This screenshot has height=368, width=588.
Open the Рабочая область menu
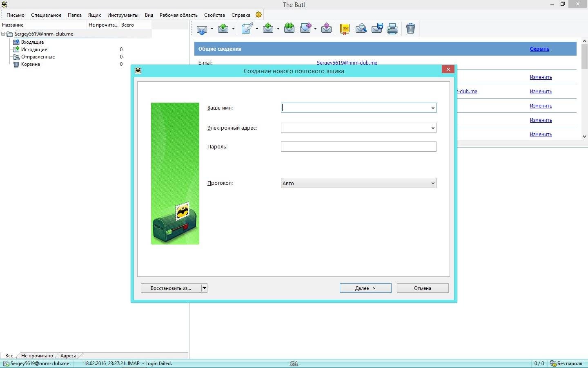(178, 15)
